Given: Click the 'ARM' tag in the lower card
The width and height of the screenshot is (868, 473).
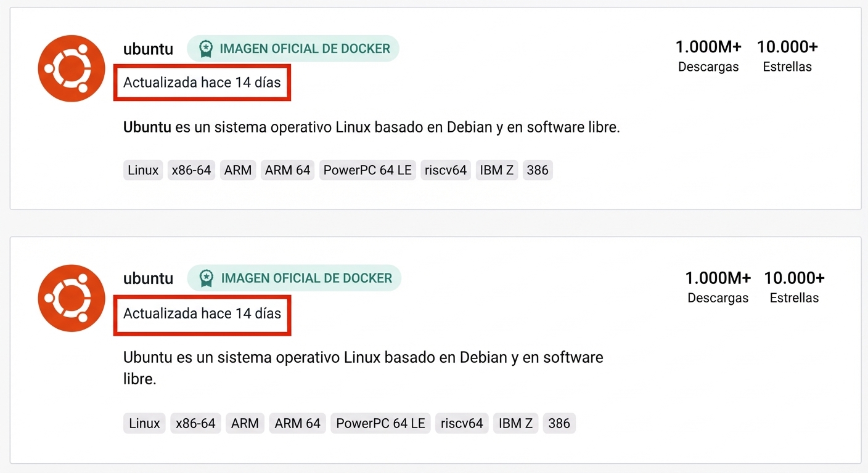Looking at the screenshot, I should tap(245, 423).
